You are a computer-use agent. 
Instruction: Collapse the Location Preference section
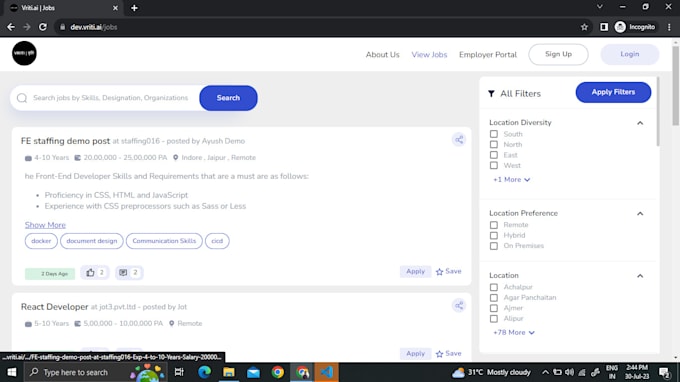pyautogui.click(x=640, y=214)
